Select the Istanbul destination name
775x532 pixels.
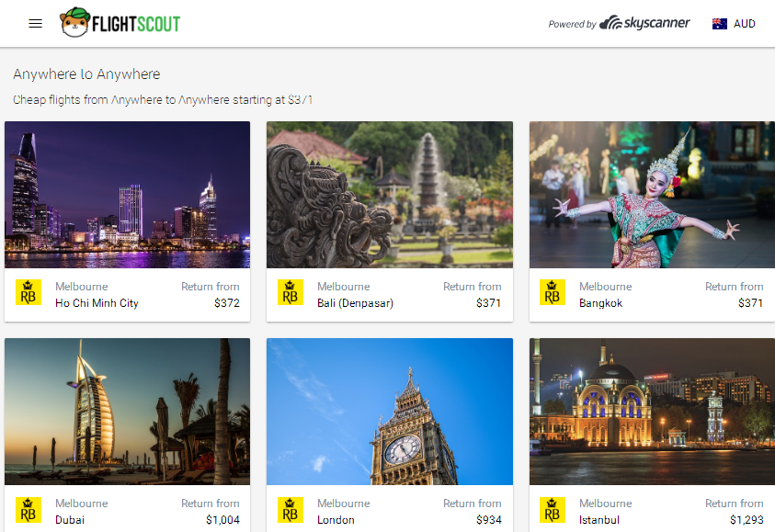click(599, 520)
